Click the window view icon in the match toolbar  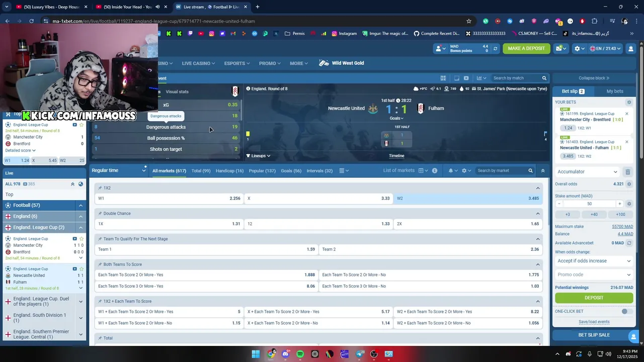(456, 78)
